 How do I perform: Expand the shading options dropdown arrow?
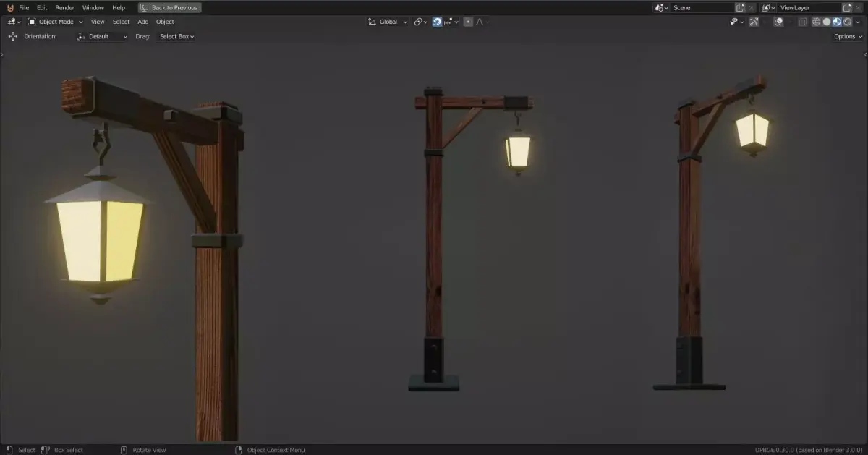[858, 22]
